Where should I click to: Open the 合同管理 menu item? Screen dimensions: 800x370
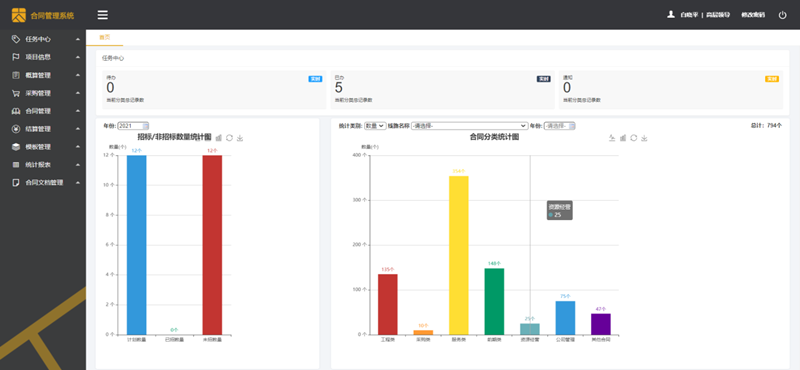point(43,111)
